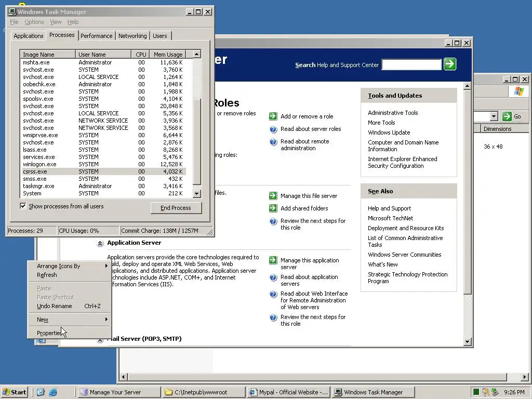Choose Refresh from context menu

(x=69, y=275)
